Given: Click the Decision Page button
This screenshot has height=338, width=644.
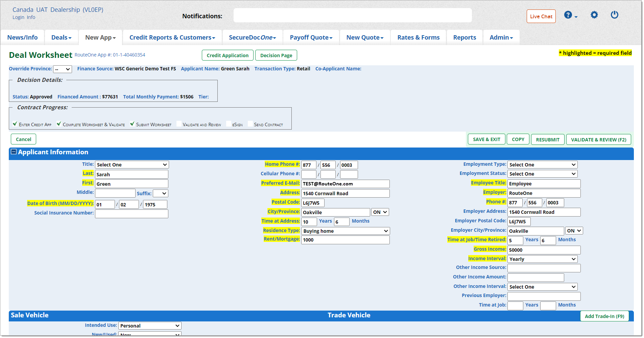Looking at the screenshot, I should tap(276, 55).
